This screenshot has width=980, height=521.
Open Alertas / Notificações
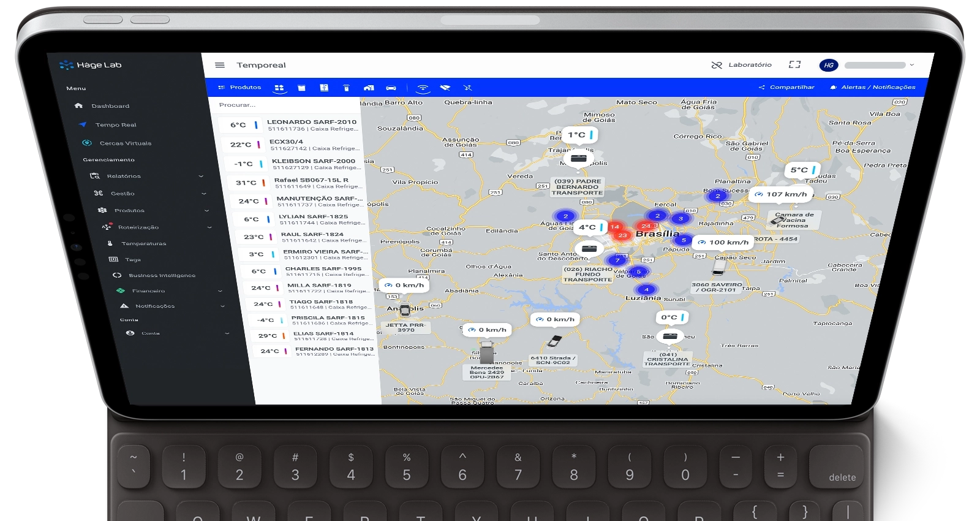click(873, 87)
